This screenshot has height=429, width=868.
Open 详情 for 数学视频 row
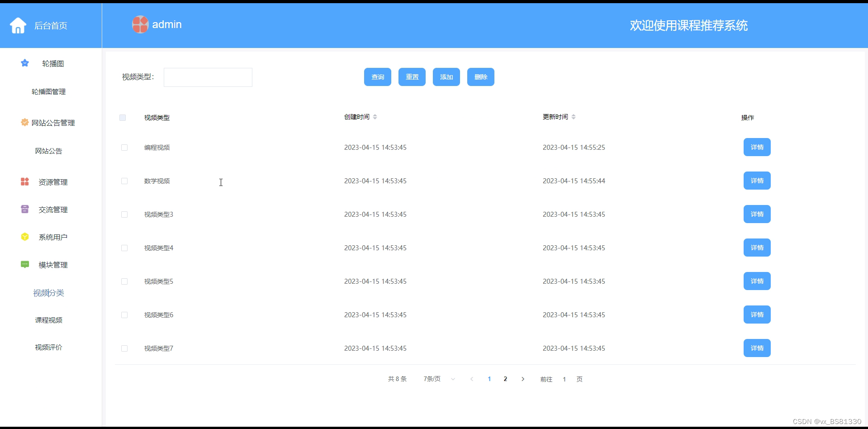[x=757, y=181]
